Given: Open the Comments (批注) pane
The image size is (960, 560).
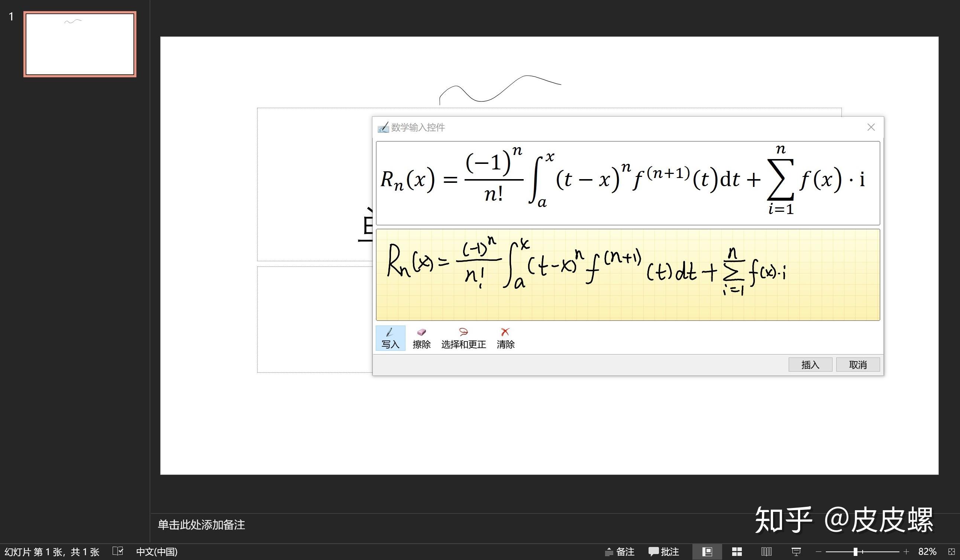Looking at the screenshot, I should [664, 551].
